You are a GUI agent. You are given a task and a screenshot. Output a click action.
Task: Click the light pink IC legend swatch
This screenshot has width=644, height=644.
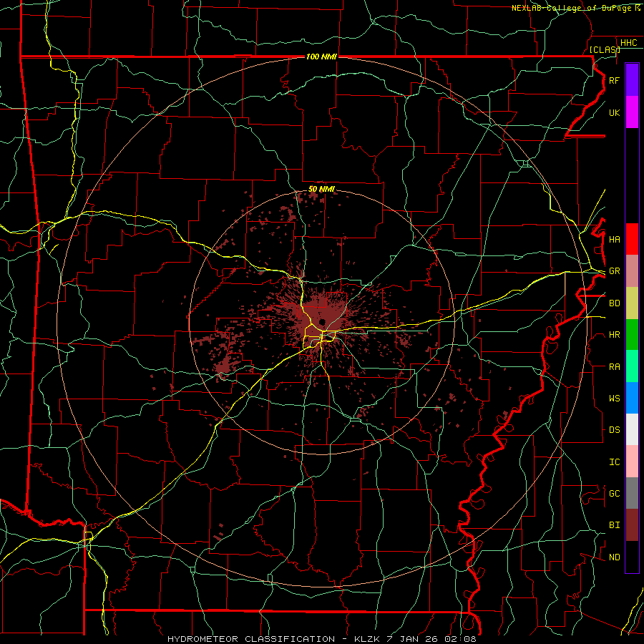click(x=632, y=462)
